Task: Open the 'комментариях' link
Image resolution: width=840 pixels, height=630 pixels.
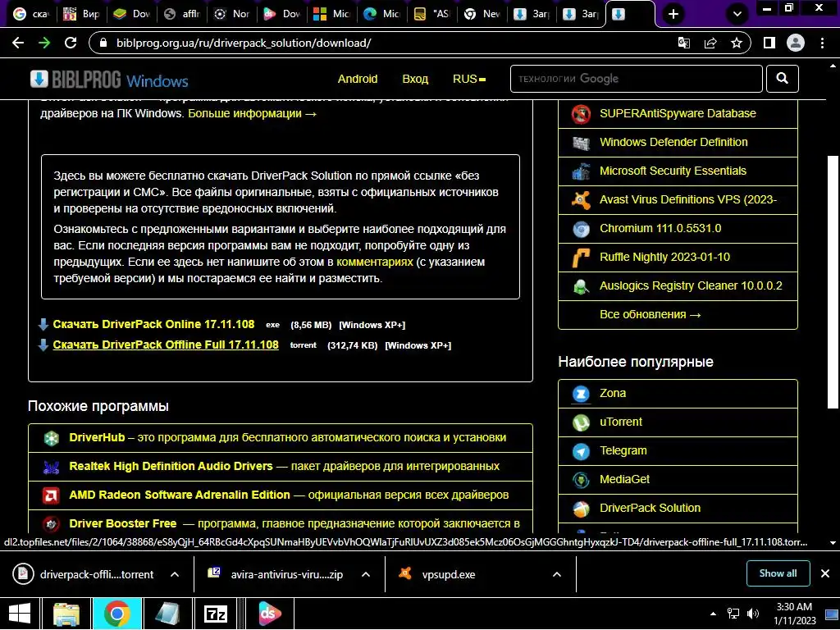Action: pyautogui.click(x=375, y=262)
